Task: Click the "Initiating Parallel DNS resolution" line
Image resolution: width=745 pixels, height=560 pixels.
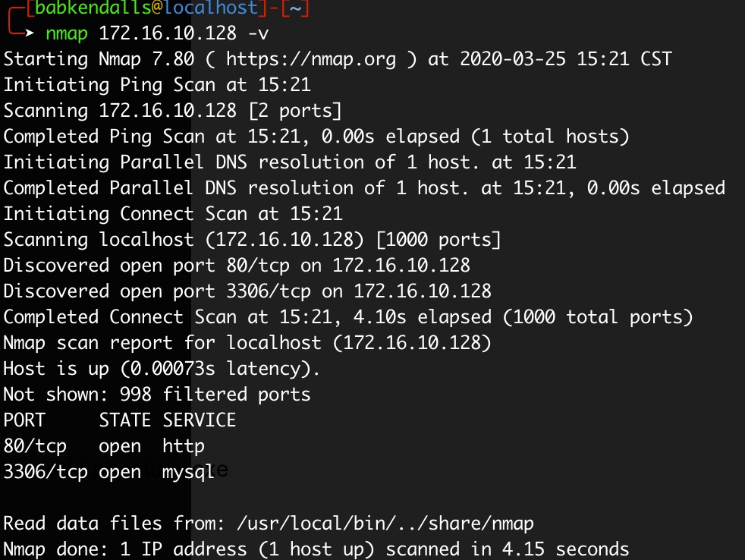Action: click(x=290, y=162)
